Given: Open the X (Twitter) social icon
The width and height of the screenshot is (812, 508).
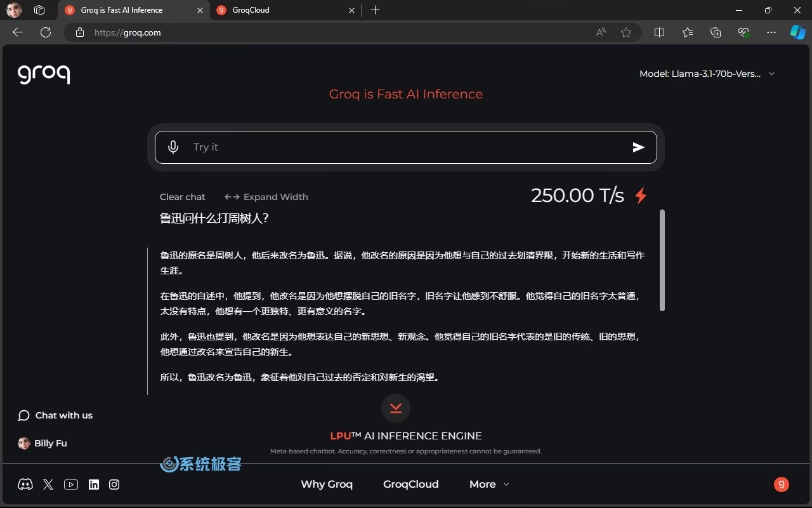Looking at the screenshot, I should 48,485.
